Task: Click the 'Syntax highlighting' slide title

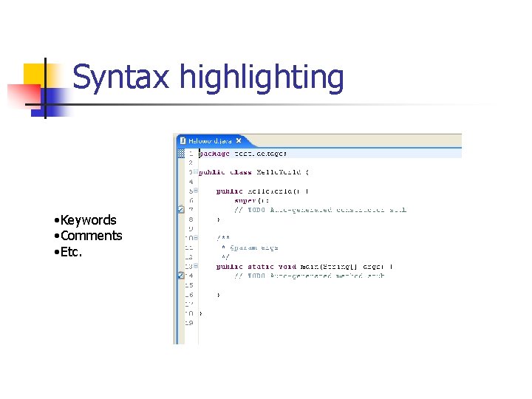Action: click(x=208, y=78)
